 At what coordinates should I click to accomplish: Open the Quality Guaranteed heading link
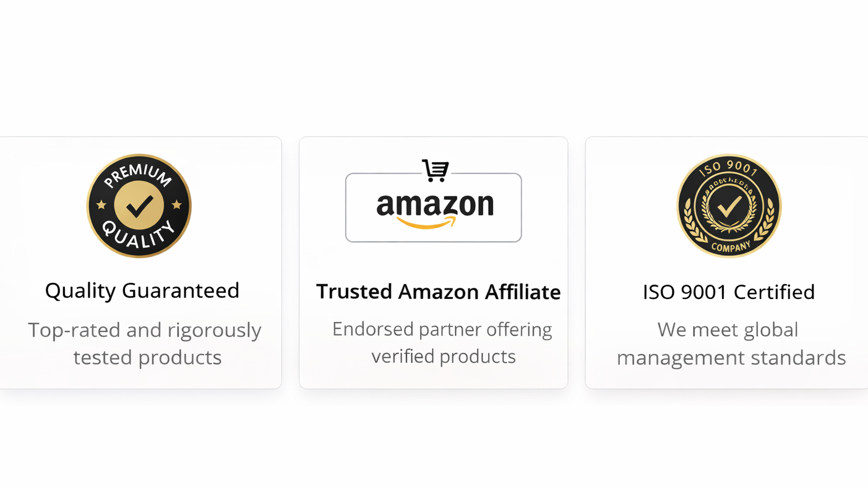(142, 290)
